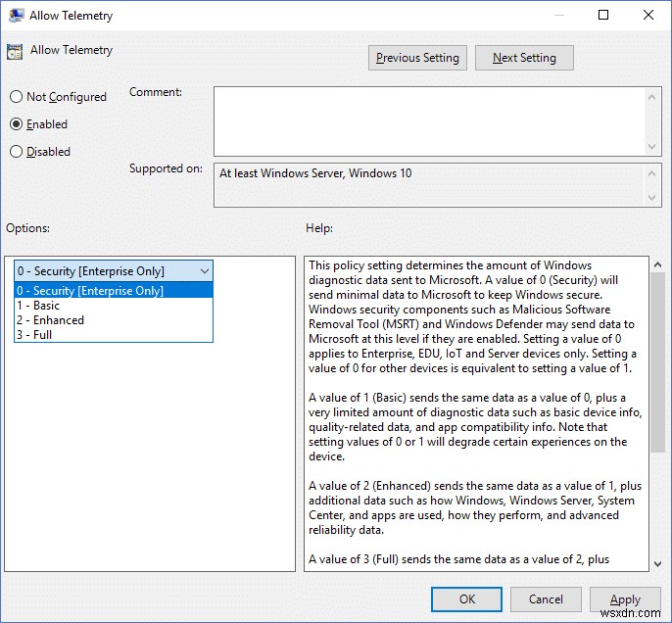Click the Apply button
The image size is (672, 623).
pyautogui.click(x=625, y=599)
